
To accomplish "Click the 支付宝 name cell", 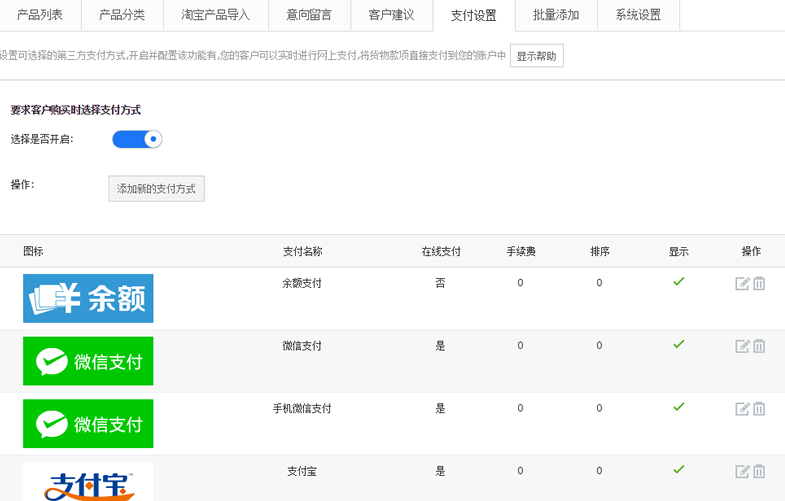I will [302, 471].
